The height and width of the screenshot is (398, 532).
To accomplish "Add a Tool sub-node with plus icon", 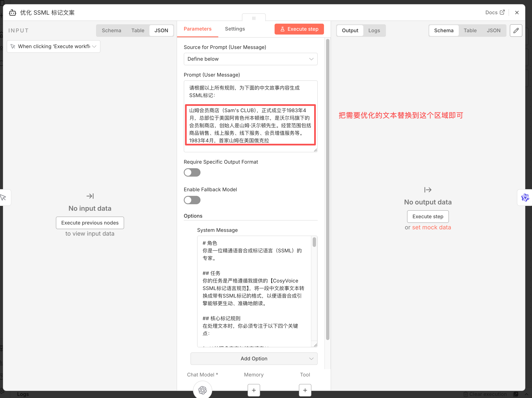I will pyautogui.click(x=305, y=390).
